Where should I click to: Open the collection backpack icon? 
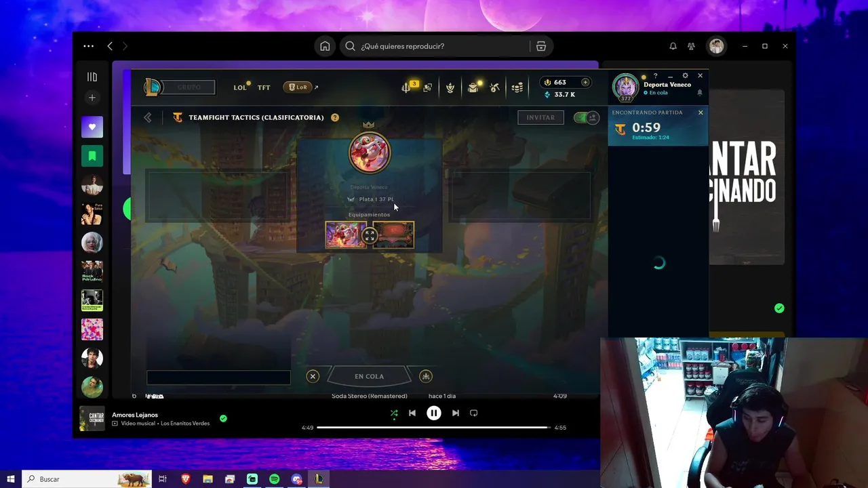pos(473,87)
